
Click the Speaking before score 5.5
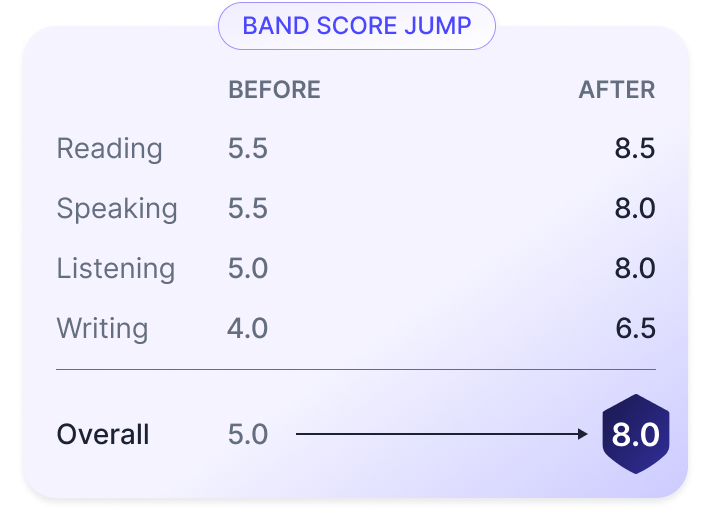tap(248, 209)
